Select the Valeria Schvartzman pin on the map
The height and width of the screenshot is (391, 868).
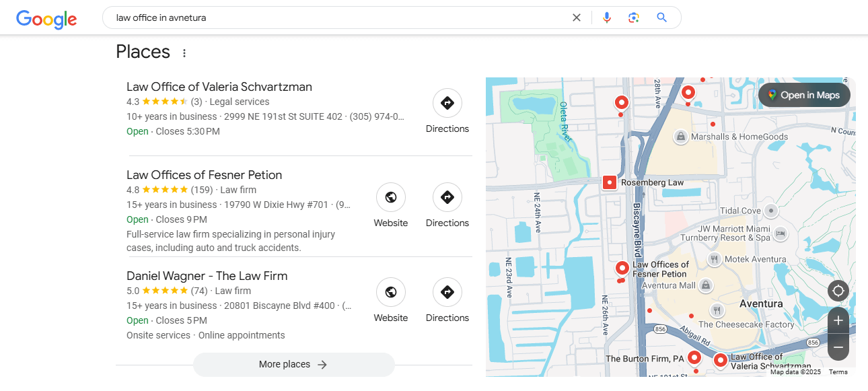pos(721,360)
